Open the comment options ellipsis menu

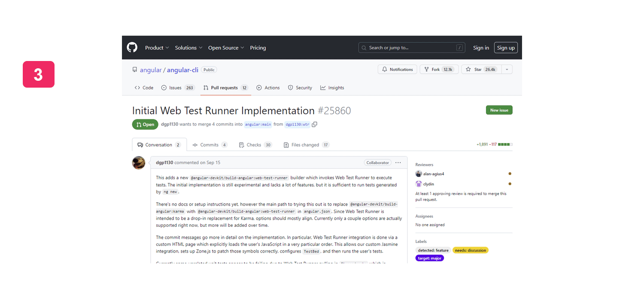398,163
